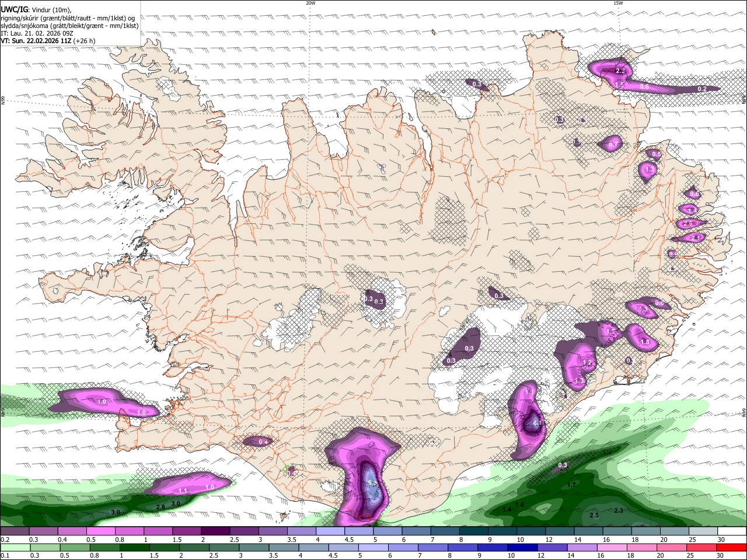This screenshot has height=560, width=747.
Task: Select top scale swatch between 0.2 and 0.3
Action: 15,531
